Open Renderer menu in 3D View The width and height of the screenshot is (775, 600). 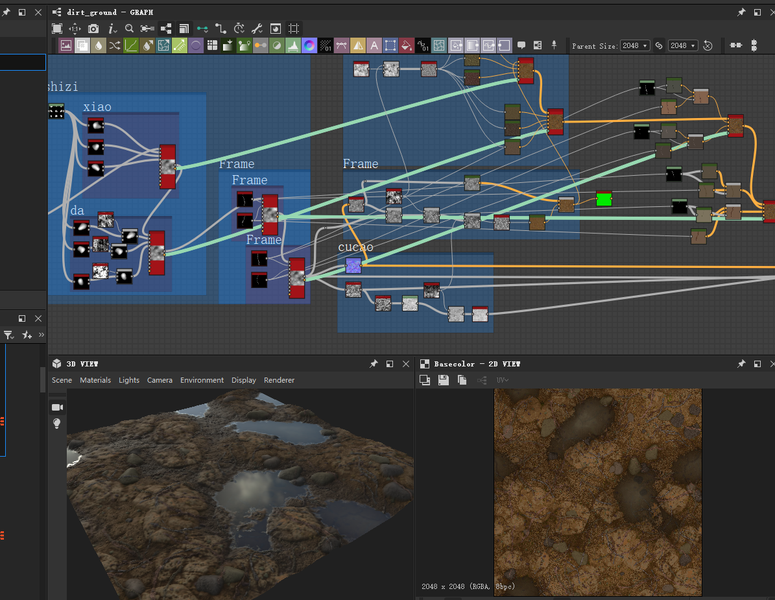(x=279, y=380)
